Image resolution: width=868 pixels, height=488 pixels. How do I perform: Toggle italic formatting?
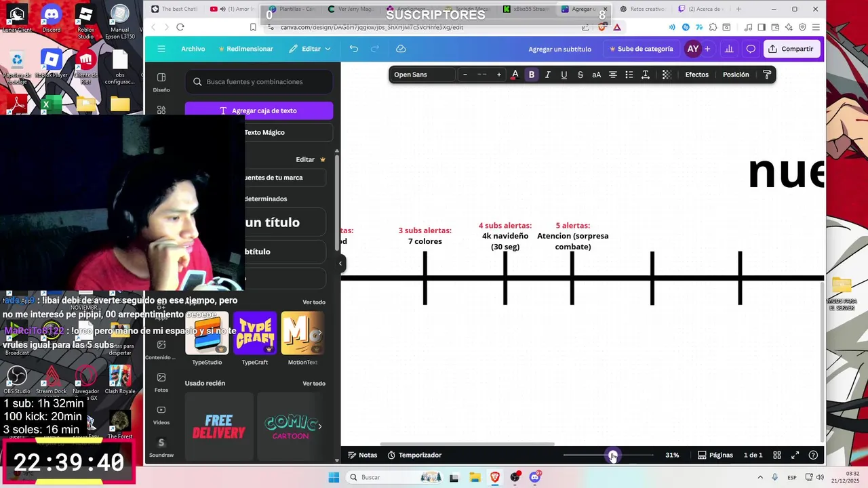pos(547,75)
